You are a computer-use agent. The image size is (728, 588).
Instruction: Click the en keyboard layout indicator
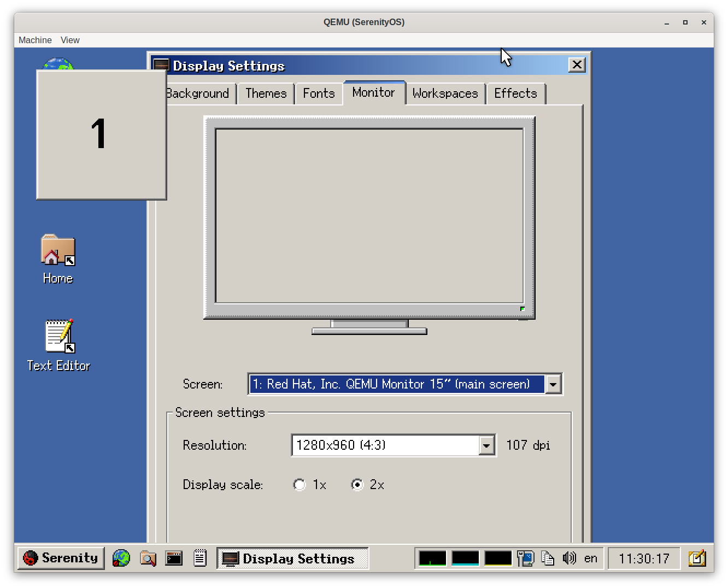click(590, 558)
